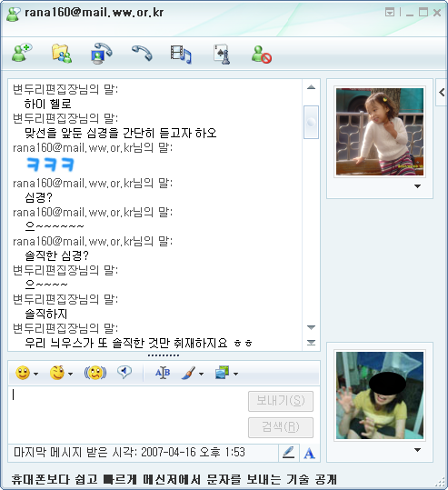Viewport: 448px width, 490px height.
Task: Start a voice call with phone icon
Action: coord(142,53)
